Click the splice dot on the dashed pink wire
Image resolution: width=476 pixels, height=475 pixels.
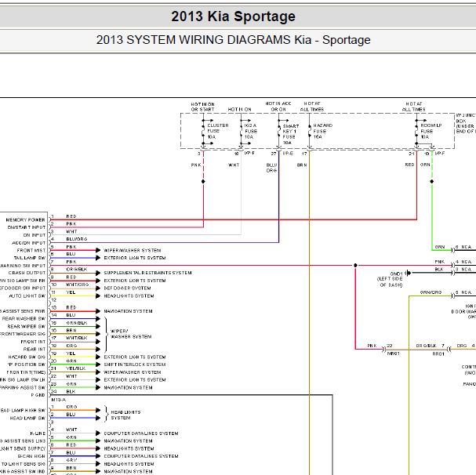tap(203, 182)
